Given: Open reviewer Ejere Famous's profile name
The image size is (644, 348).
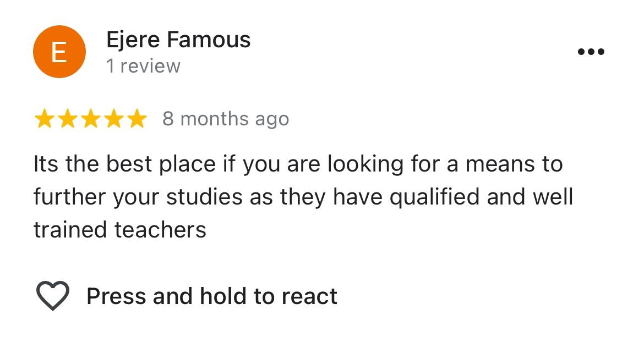Looking at the screenshot, I should 178,40.
